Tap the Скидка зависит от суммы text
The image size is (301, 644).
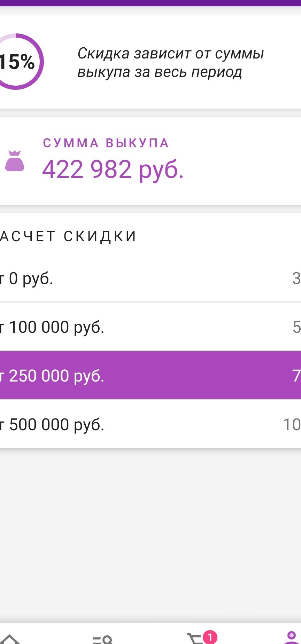170,54
